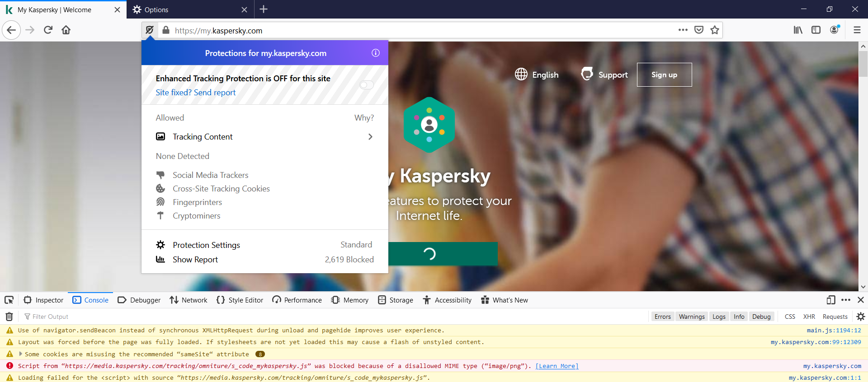
Task: Open the Firefox hamburger menu
Action: coord(857,30)
